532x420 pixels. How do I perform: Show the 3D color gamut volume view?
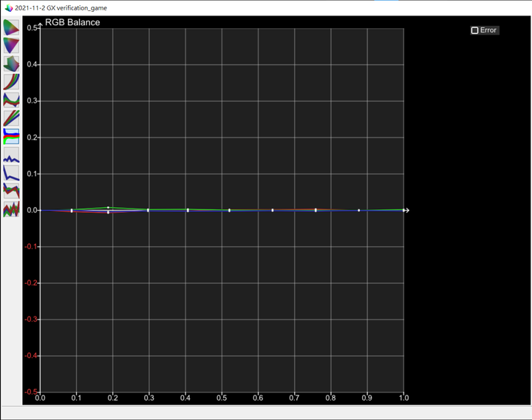pos(11,64)
